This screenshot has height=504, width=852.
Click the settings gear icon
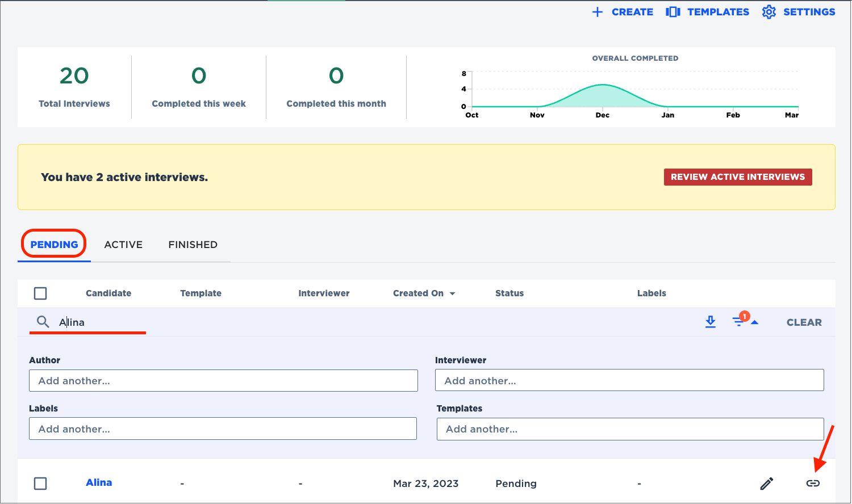click(x=769, y=12)
